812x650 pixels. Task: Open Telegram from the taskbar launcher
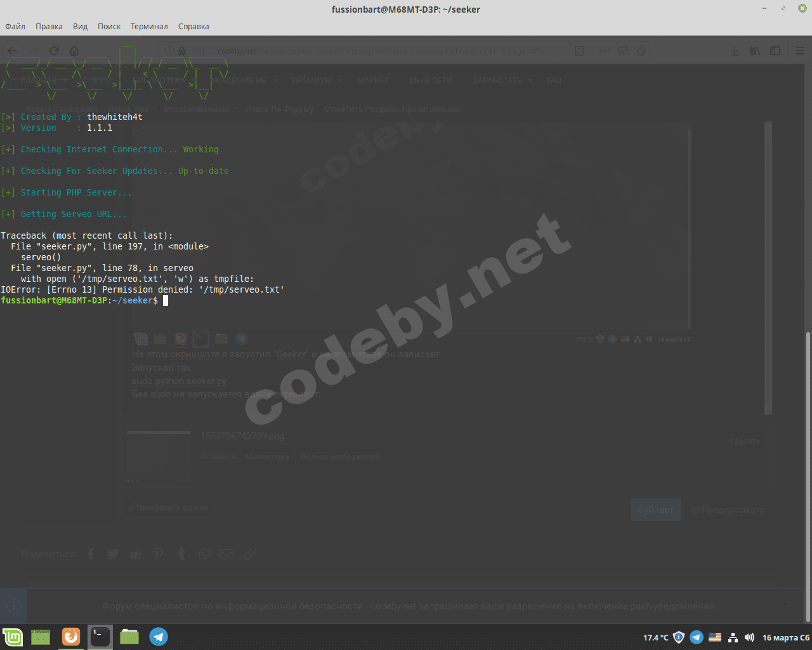click(x=159, y=637)
